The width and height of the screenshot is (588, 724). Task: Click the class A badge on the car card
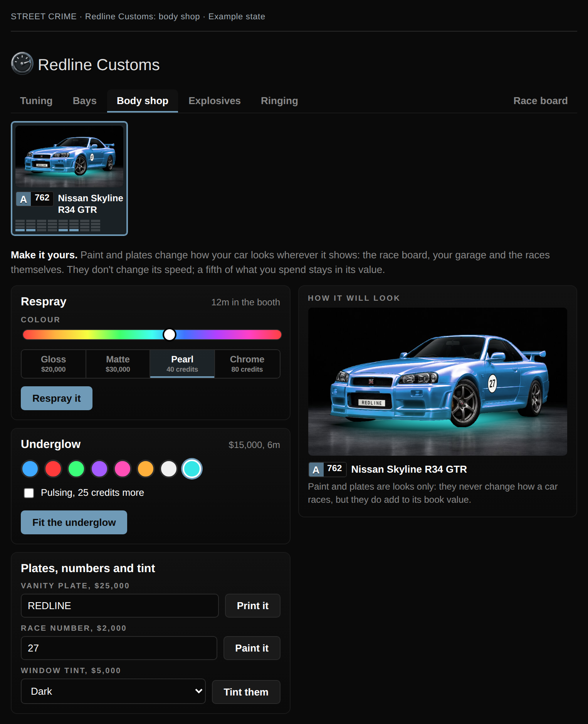(x=24, y=199)
